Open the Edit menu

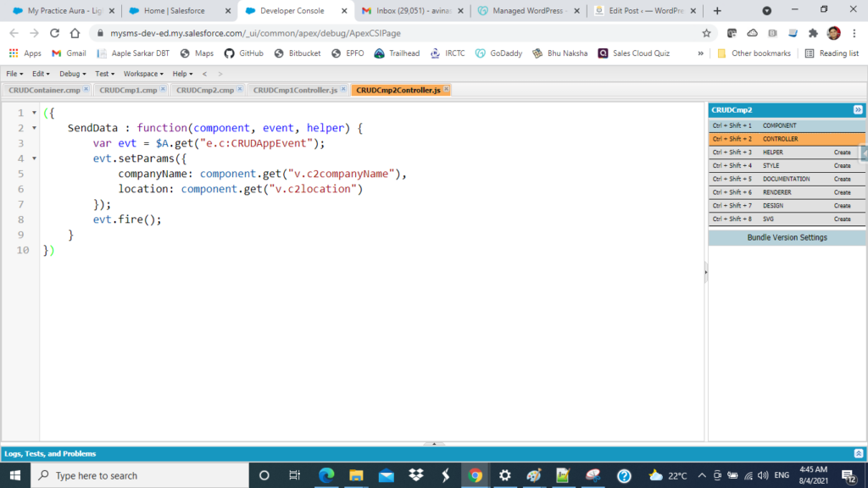41,74
